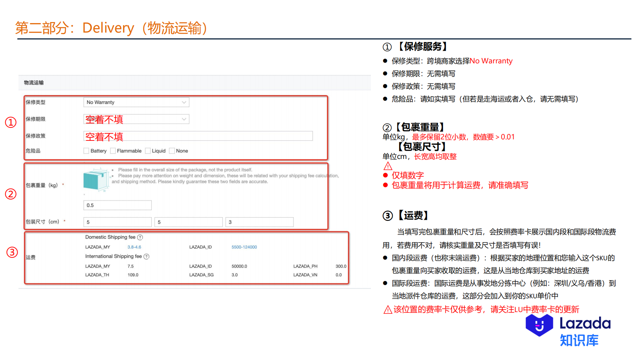
Task: Click LAZADA_MY under International Shipping fee
Action: coord(97,266)
